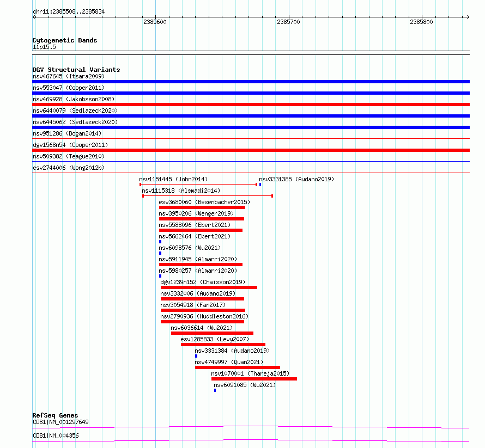Click the nsv1115318 (Alsmadi2014) label

pos(181,191)
